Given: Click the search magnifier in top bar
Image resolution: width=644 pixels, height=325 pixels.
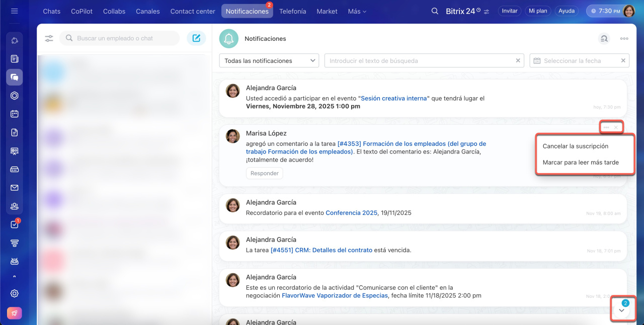Looking at the screenshot, I should (x=435, y=11).
